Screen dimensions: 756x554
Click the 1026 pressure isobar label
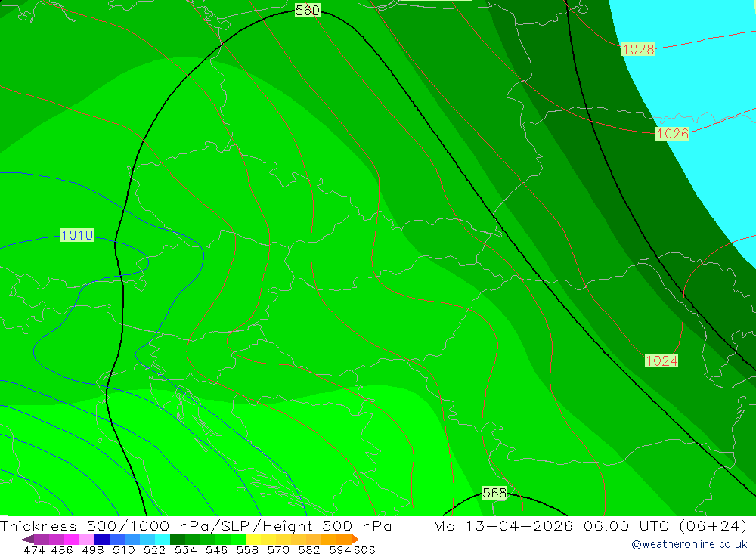[672, 134]
